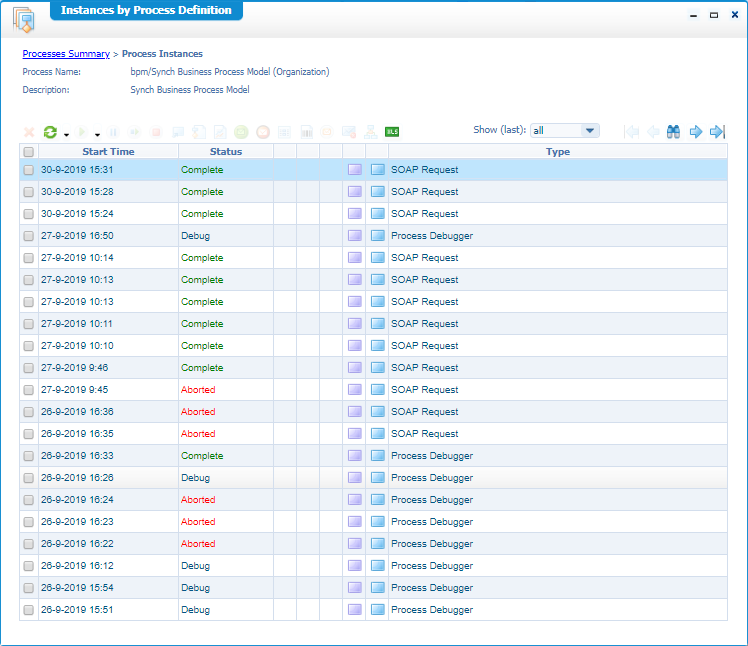Click the green Refresh icon in toolbar
748x646 pixels.
(50, 132)
